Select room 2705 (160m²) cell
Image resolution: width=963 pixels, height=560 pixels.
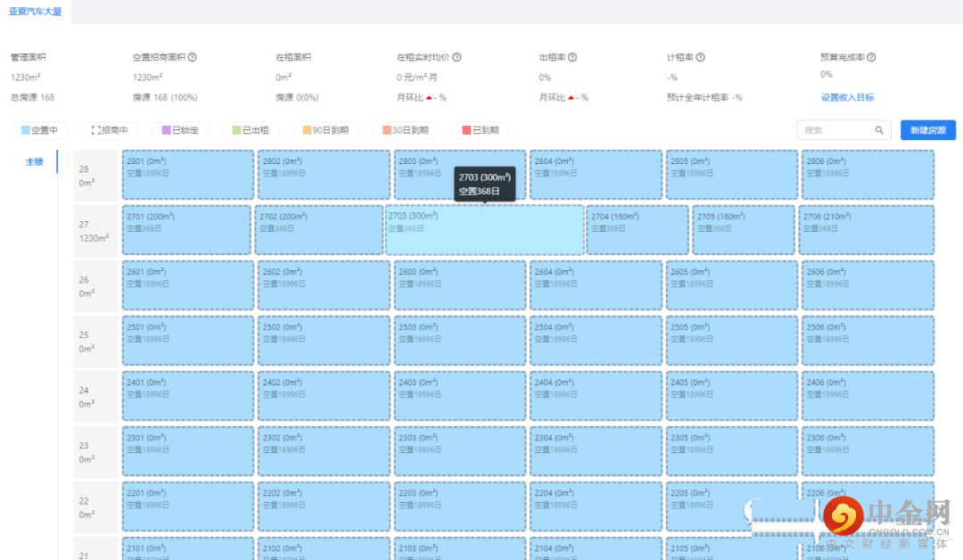click(x=744, y=230)
